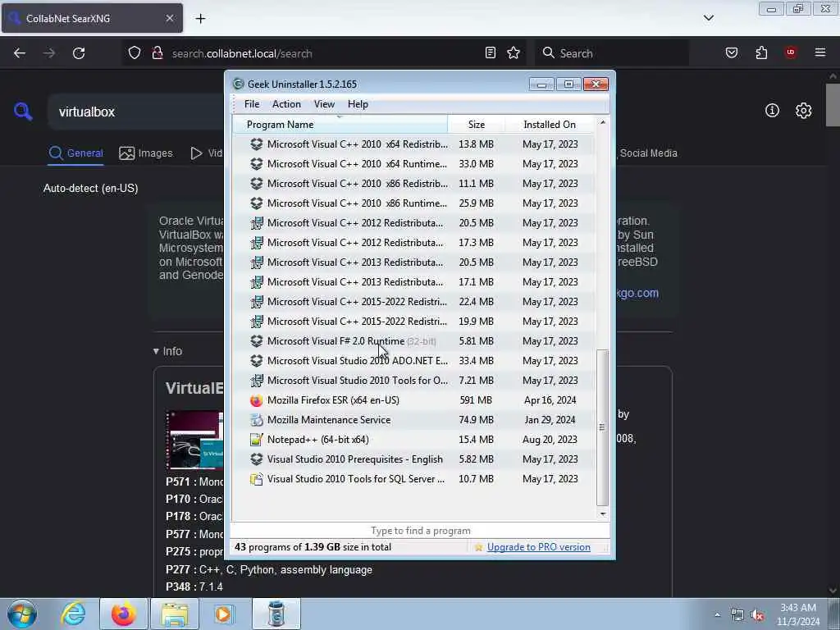Open the Firefox hamburger menu
Viewport: 840px width, 630px height.
(820, 52)
